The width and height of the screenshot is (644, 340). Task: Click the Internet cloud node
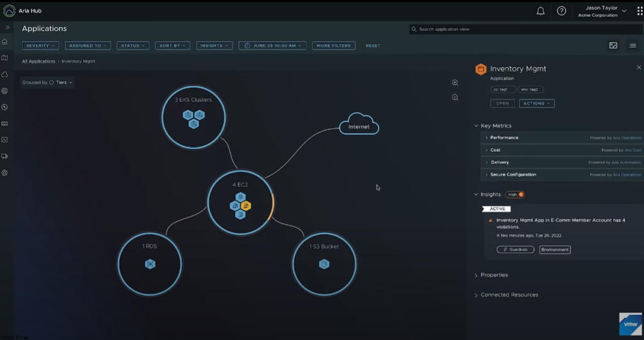click(359, 124)
